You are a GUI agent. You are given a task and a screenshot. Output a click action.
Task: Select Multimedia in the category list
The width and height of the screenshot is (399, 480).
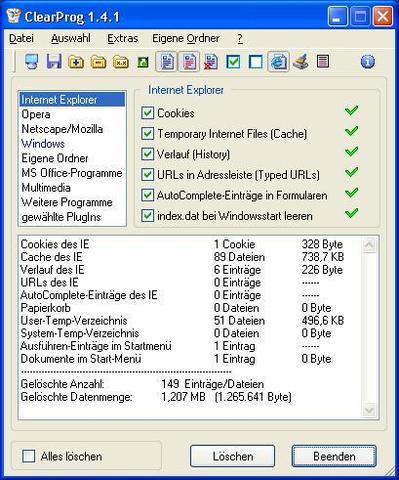coord(72,188)
